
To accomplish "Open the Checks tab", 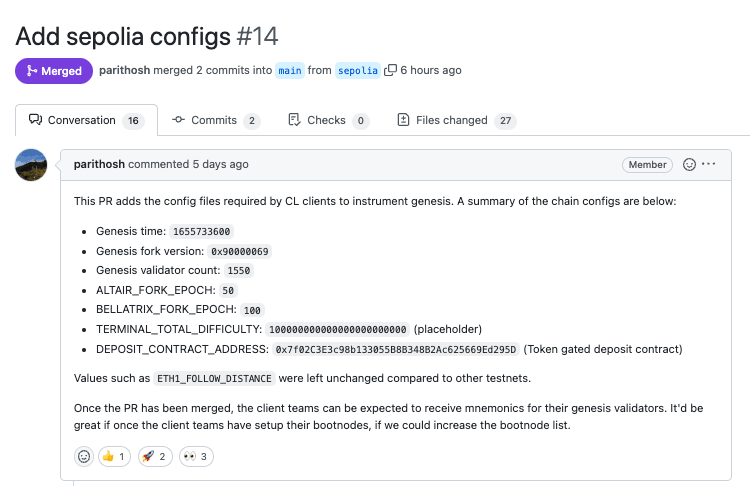I will click(x=329, y=120).
